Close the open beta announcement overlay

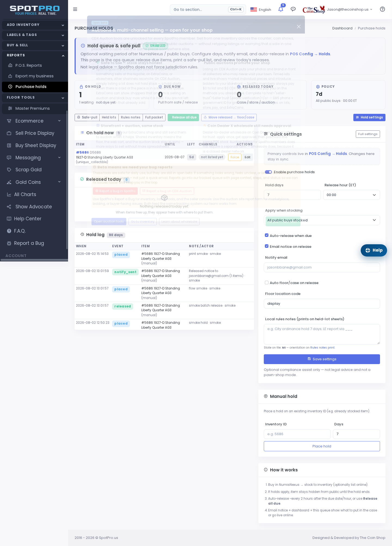pos(299,26)
